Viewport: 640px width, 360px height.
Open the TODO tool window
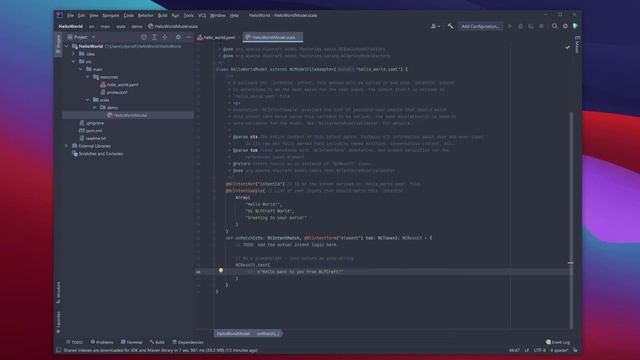click(74, 342)
